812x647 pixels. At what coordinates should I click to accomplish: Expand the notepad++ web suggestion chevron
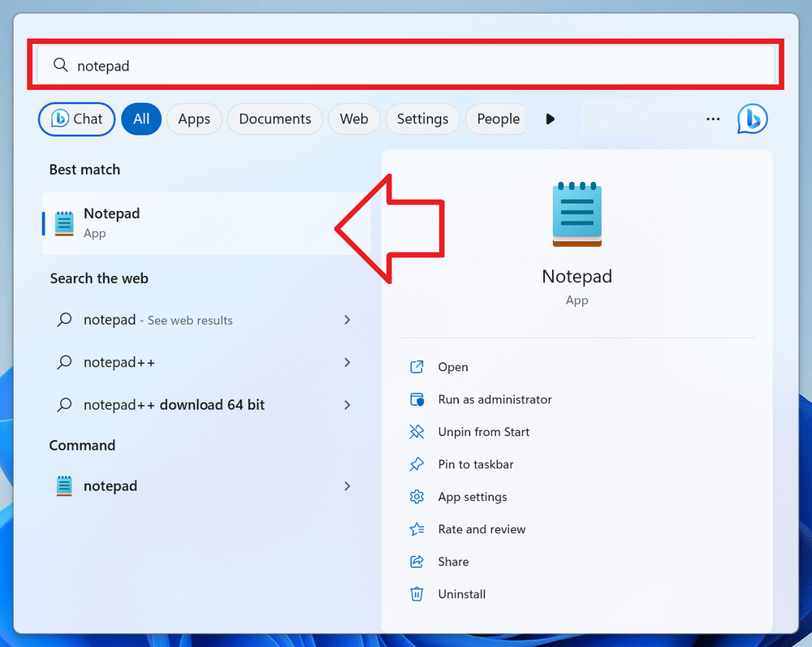pos(347,362)
